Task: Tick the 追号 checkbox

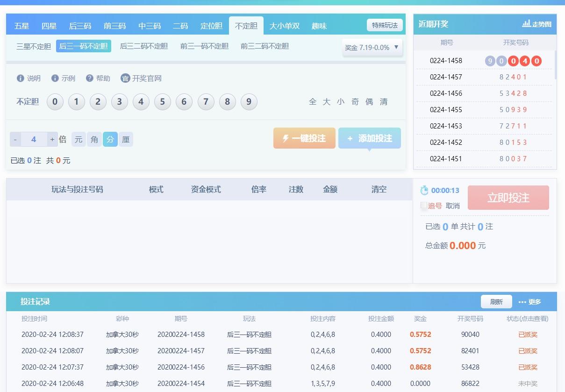Action: pos(424,205)
